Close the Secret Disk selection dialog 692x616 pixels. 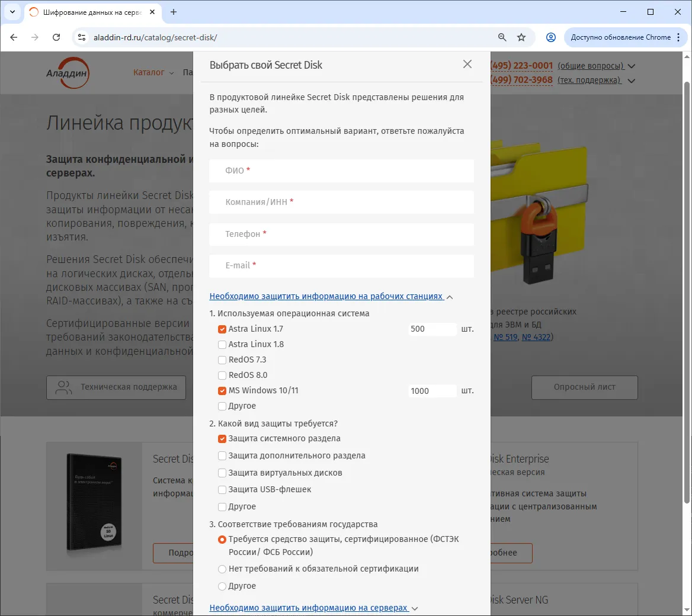coord(467,65)
